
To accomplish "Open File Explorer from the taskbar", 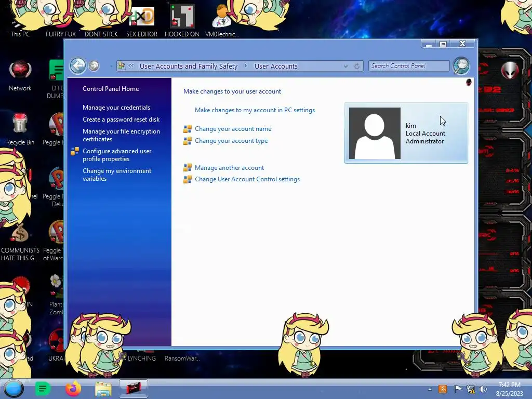I will pyautogui.click(x=103, y=389).
